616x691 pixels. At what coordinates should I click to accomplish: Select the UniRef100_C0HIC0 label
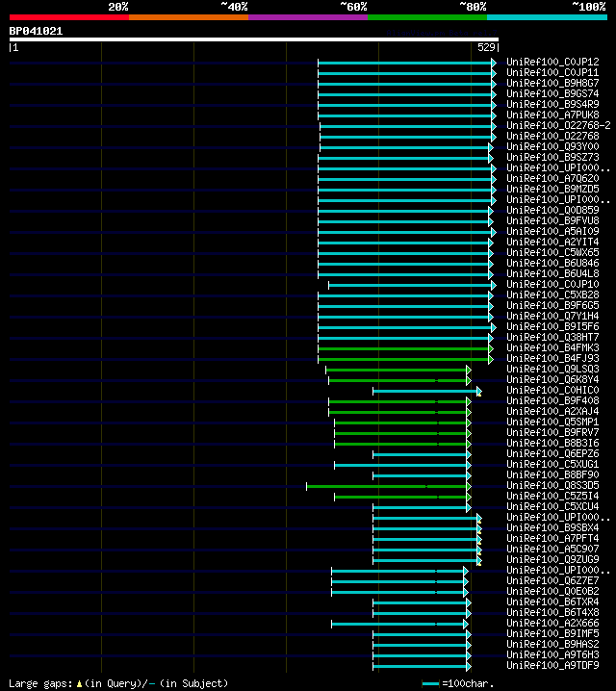[x=552, y=390]
